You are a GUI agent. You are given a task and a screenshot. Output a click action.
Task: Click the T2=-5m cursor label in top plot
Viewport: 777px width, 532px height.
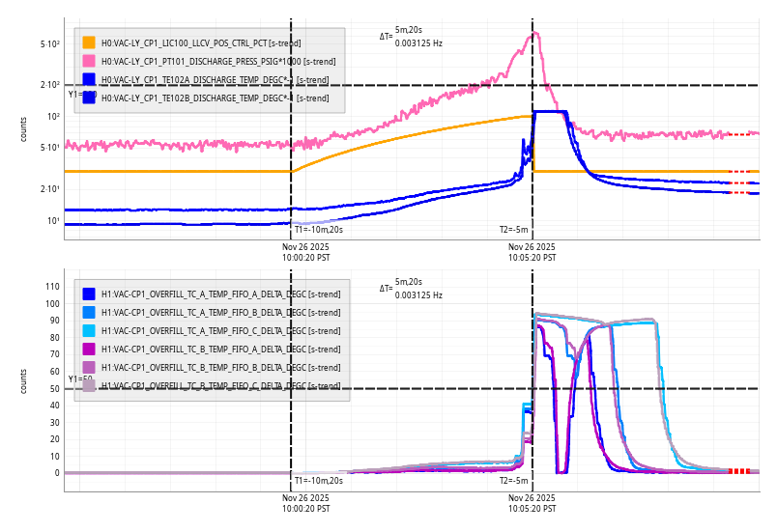513,230
